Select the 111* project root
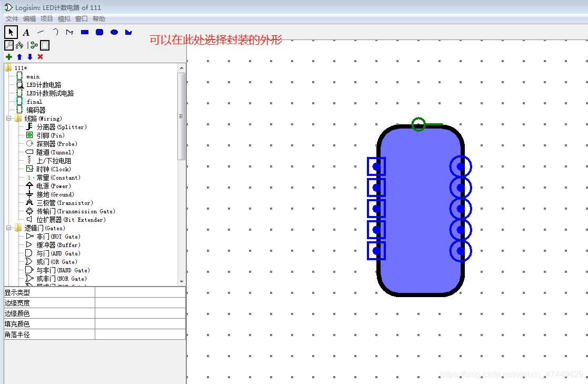The image size is (588, 384). (x=21, y=68)
